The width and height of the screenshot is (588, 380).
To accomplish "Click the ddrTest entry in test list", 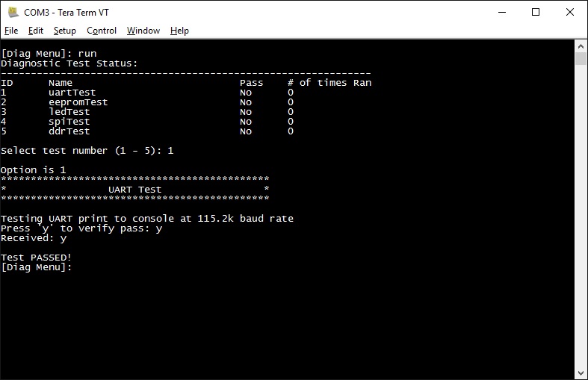I will tap(69, 131).
